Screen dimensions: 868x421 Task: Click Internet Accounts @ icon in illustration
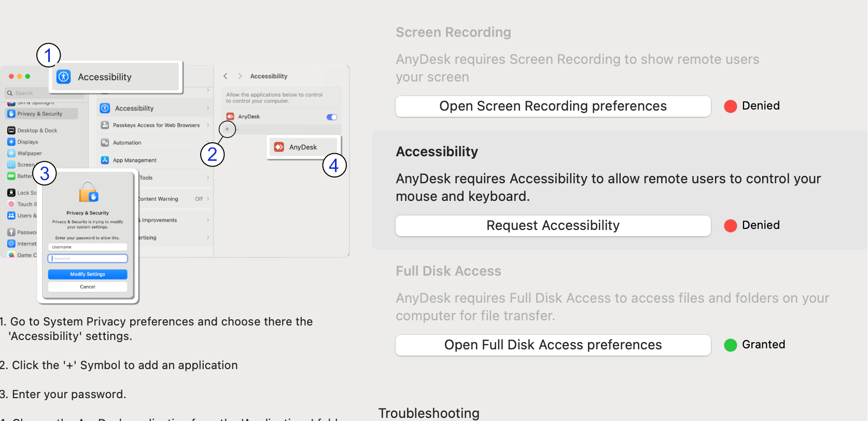click(11, 243)
